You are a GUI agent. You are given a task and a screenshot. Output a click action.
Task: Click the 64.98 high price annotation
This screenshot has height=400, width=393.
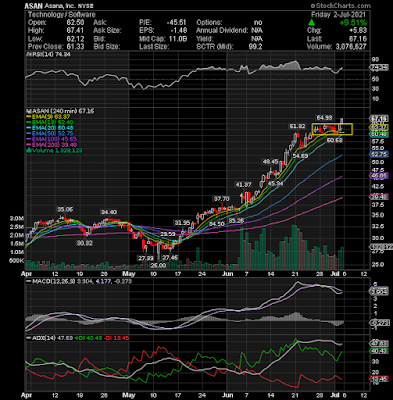[x=324, y=117]
